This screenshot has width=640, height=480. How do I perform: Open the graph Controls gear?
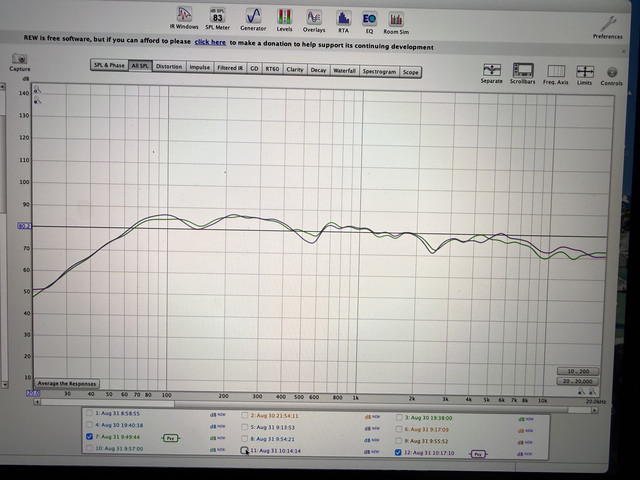click(611, 76)
